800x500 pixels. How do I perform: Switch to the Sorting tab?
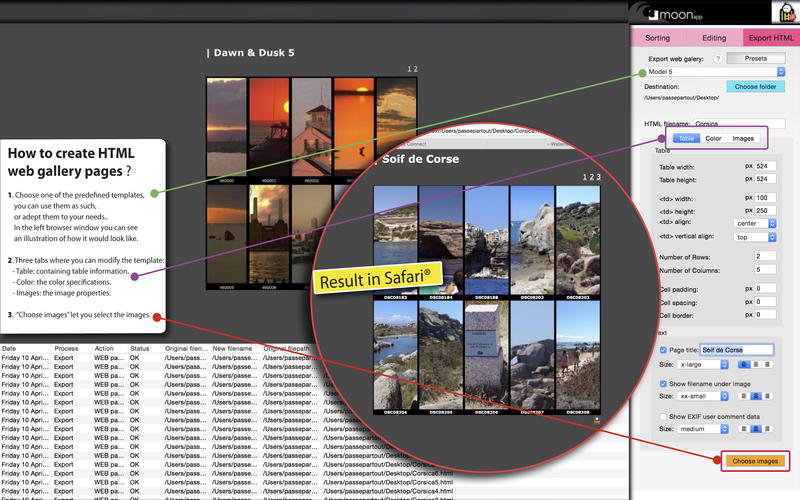click(x=657, y=37)
